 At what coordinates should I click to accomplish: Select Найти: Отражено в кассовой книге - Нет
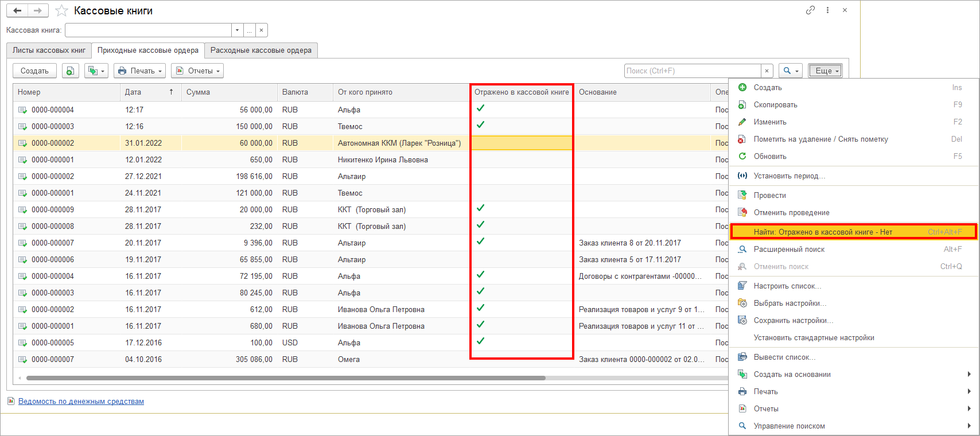[x=854, y=232]
